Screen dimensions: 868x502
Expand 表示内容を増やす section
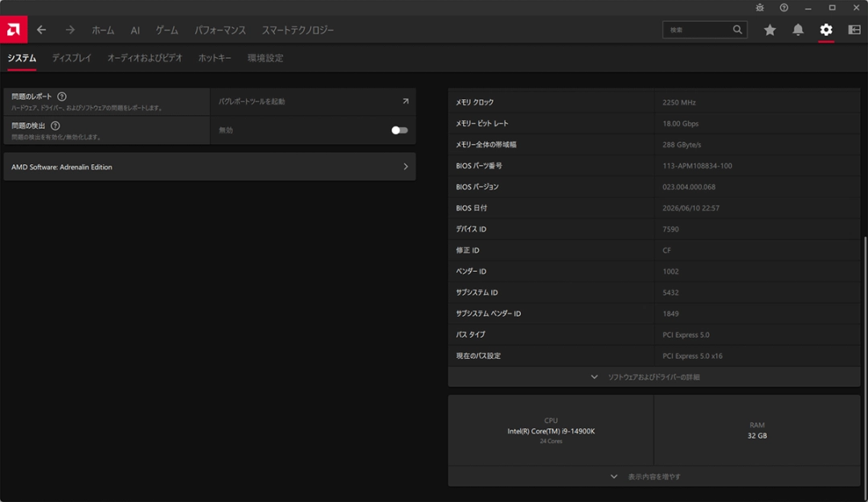click(653, 476)
